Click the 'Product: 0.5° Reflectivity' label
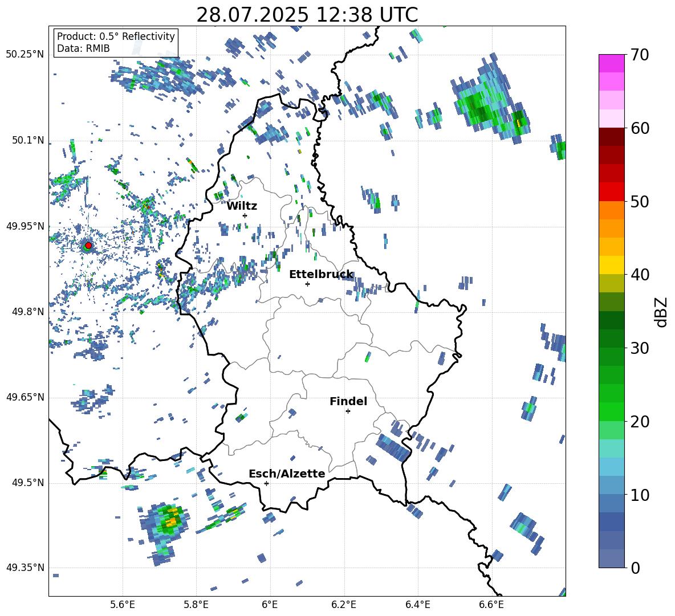Image resolution: width=675 pixels, height=616 pixels. click(x=116, y=36)
